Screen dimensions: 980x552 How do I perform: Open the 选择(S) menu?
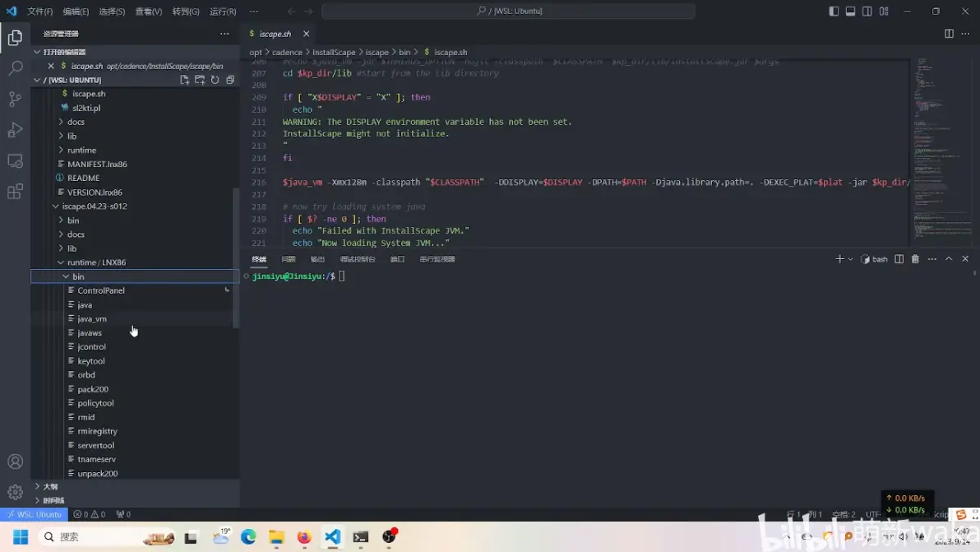click(113, 12)
